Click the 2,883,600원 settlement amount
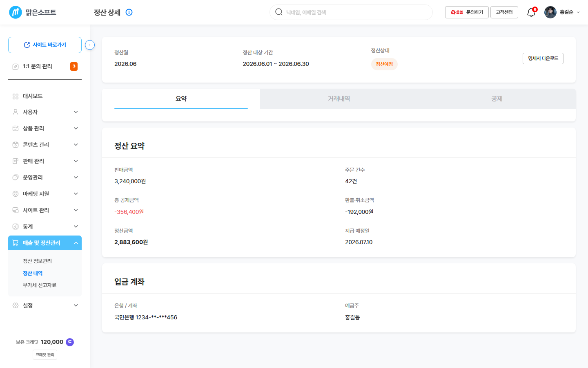Screen dimensions: 588x368 (x=131, y=242)
